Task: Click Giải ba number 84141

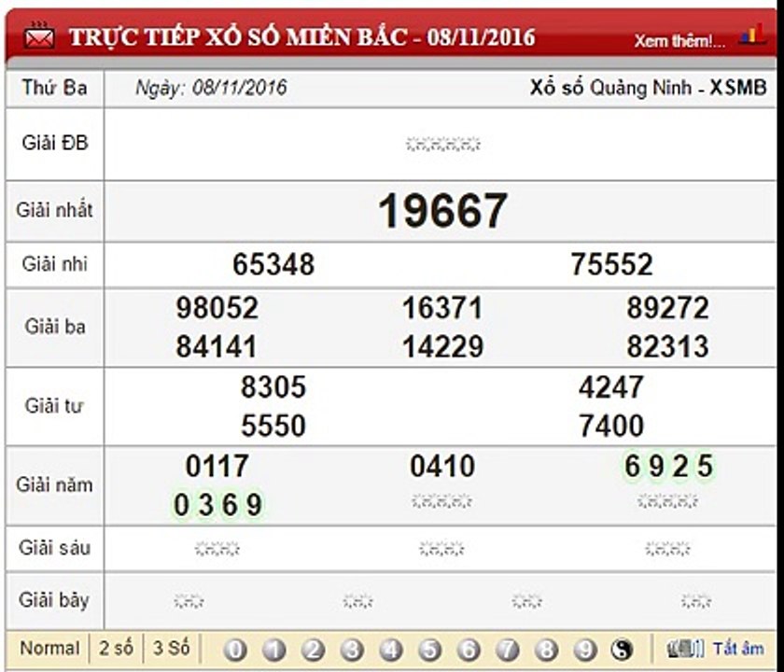Action: 216,346
